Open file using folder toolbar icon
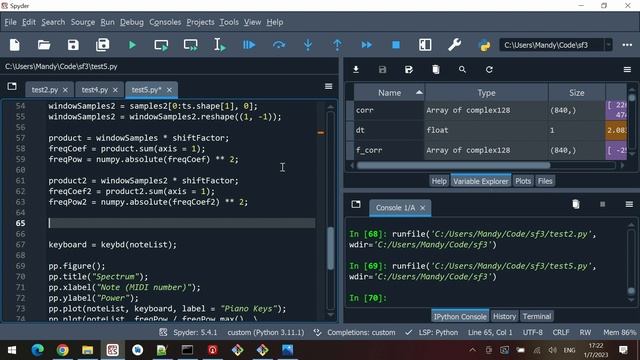This screenshot has height=360, width=640. coord(44,45)
